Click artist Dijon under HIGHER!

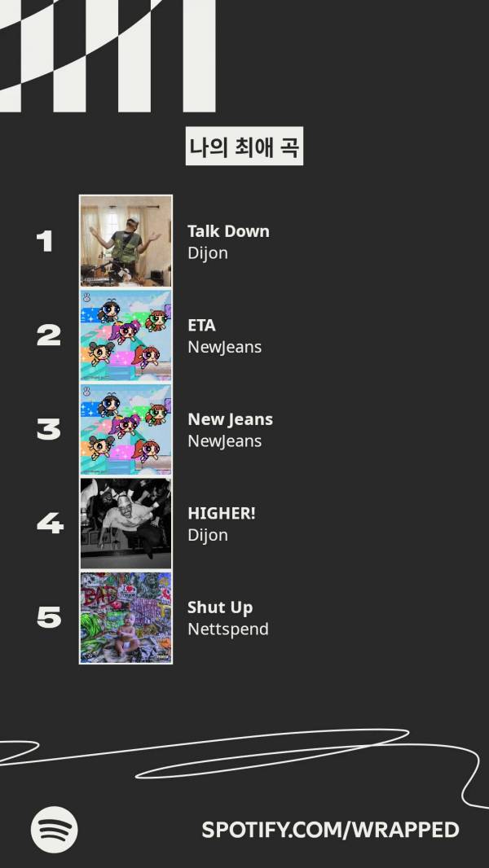point(208,535)
